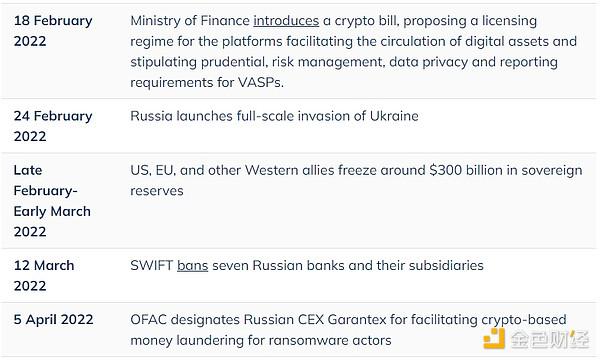Click "money laundering for ransomware actors" text
Screen dimensions: 600x360
coord(261,340)
